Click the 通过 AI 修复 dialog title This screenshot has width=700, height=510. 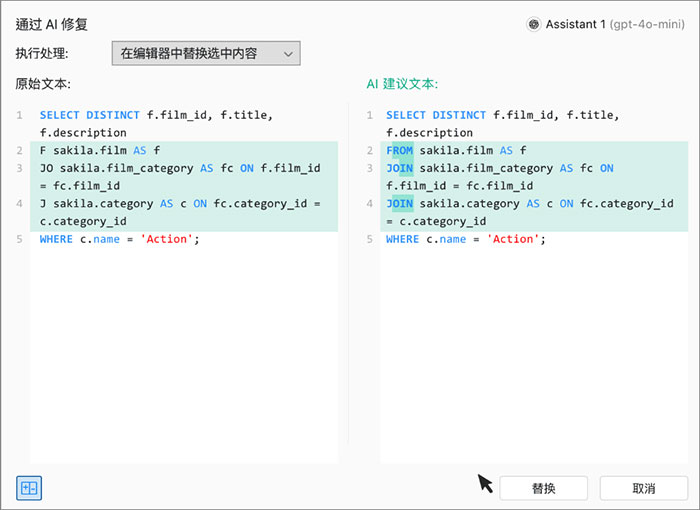(51, 24)
